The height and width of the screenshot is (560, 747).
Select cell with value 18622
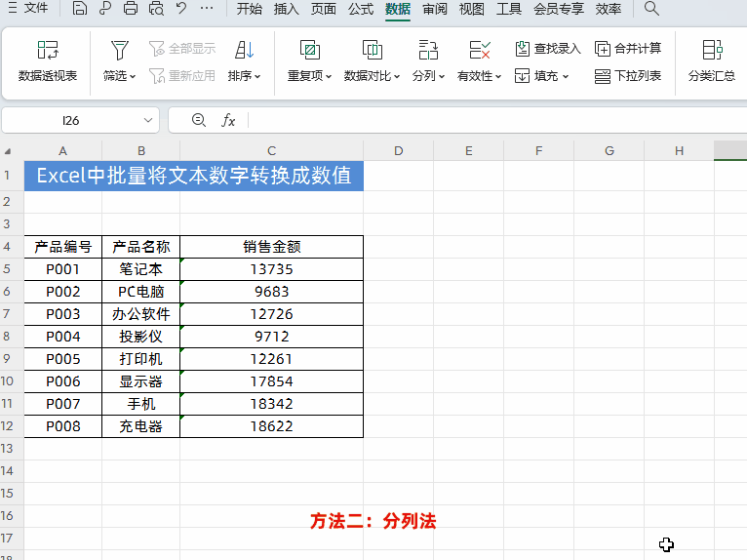(271, 426)
